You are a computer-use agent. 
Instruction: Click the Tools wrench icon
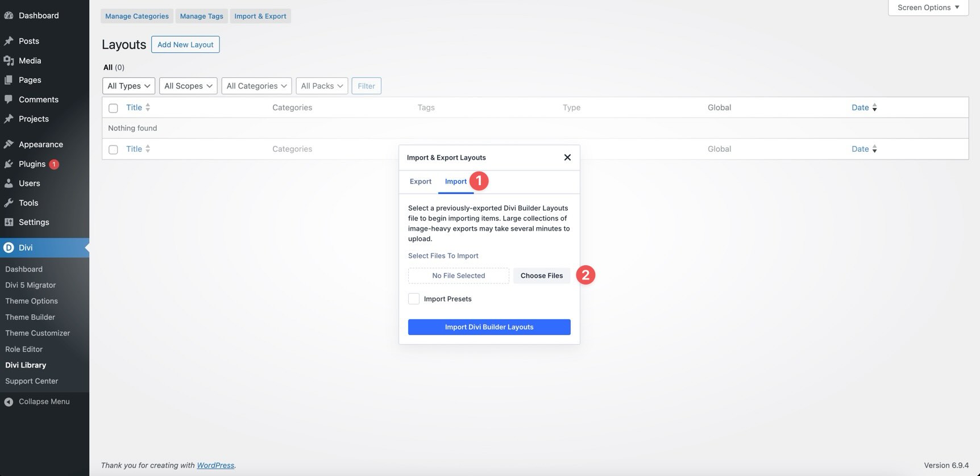tap(9, 203)
